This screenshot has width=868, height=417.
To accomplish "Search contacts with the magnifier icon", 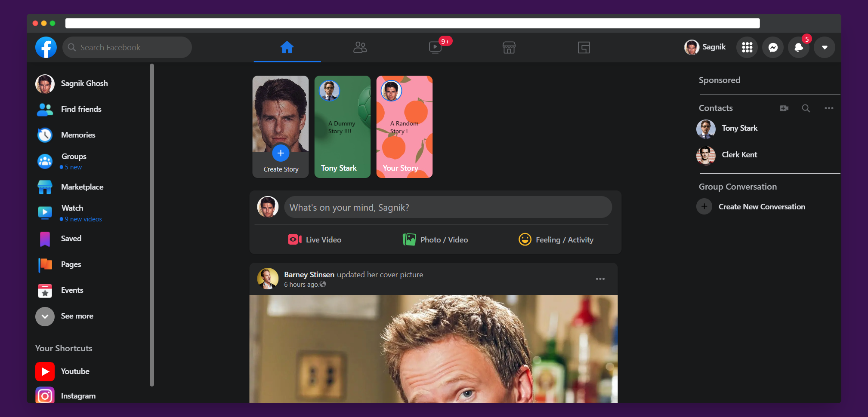I will (x=806, y=108).
